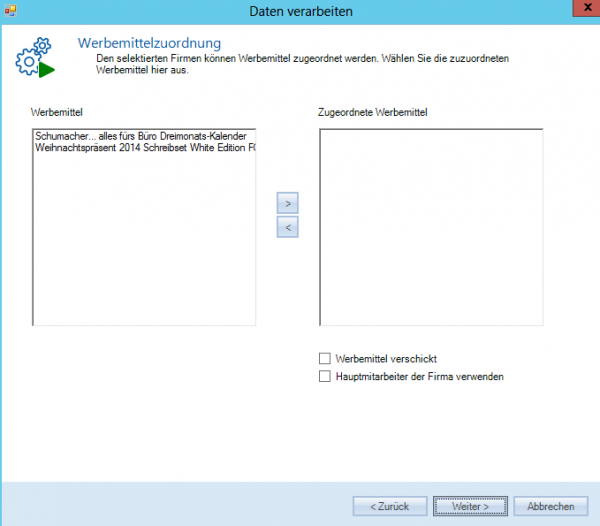Proceed with the 'Weiter >' button
600x526 pixels.
tap(470, 506)
